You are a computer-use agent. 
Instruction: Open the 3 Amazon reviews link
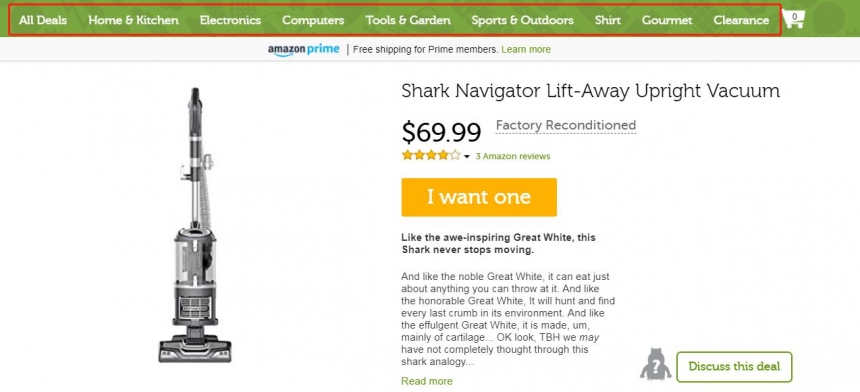point(513,156)
